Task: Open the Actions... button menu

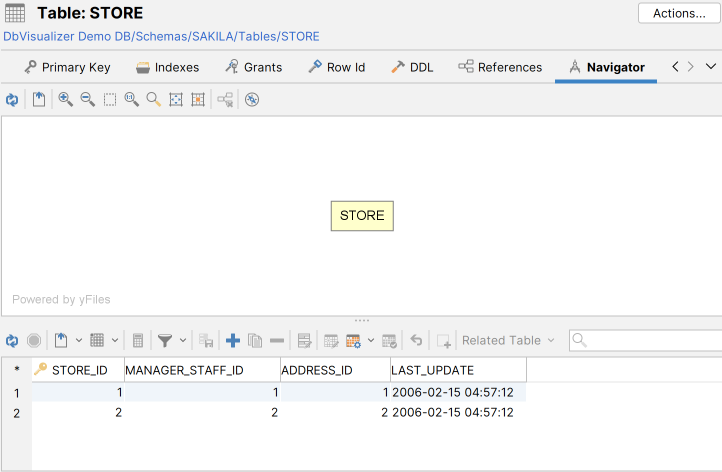Action: tap(679, 13)
